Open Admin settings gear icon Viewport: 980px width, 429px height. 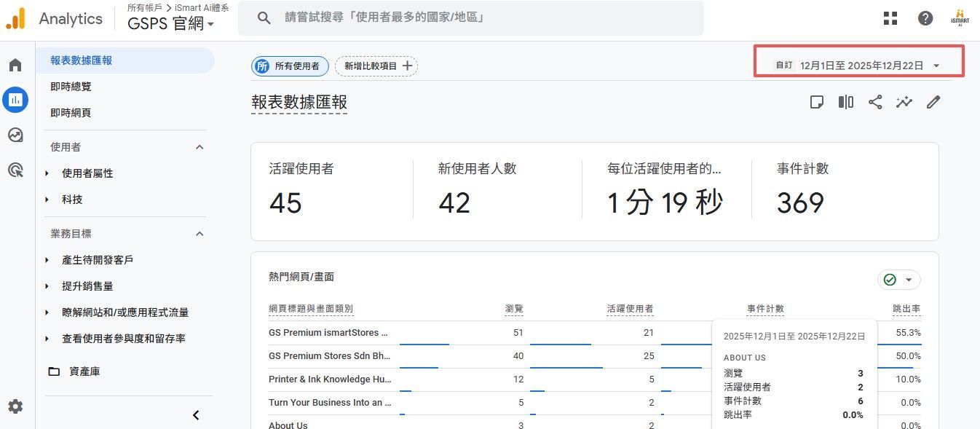tap(15, 406)
